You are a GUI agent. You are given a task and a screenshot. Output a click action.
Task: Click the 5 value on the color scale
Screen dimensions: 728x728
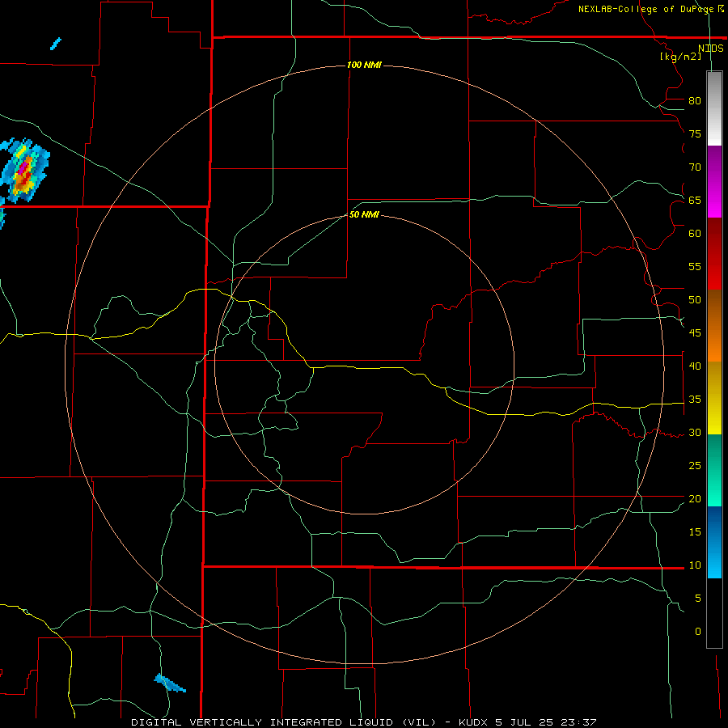[698, 599]
